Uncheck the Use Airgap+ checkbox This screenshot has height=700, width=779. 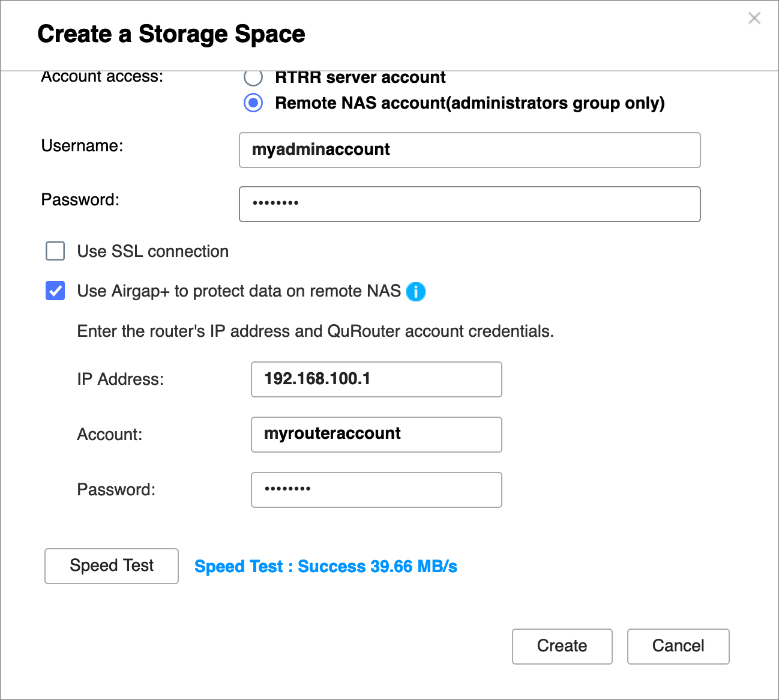pos(55,291)
